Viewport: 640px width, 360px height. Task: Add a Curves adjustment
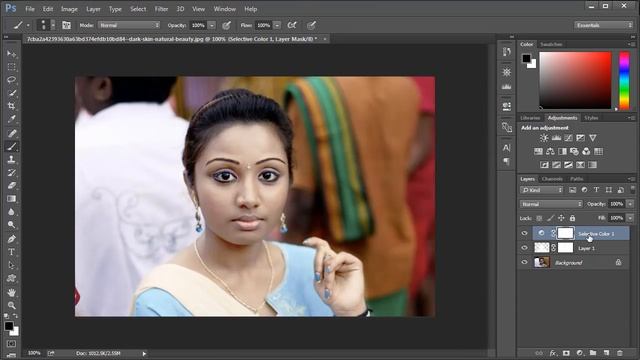tap(568, 138)
